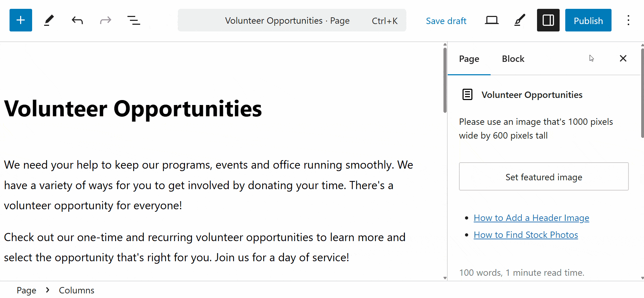Viewport: 644px width, 298px height.
Task: Toggle the Settings sidebar panel
Action: [548, 20]
